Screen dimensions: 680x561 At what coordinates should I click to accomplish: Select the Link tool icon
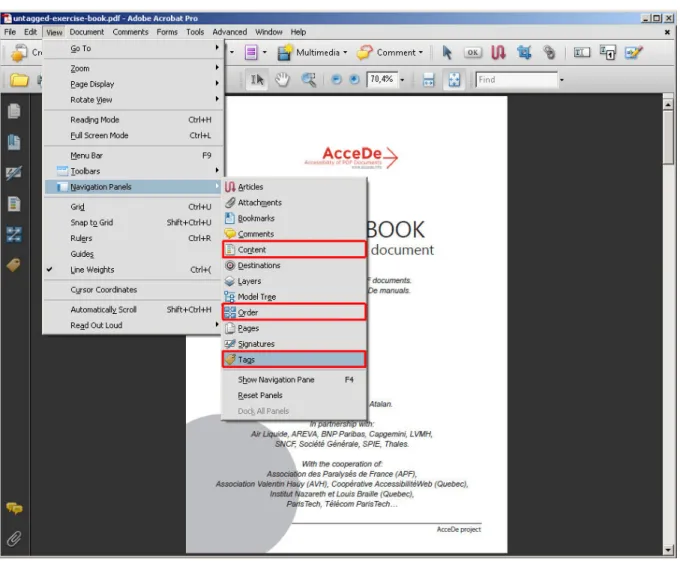[x=549, y=53]
